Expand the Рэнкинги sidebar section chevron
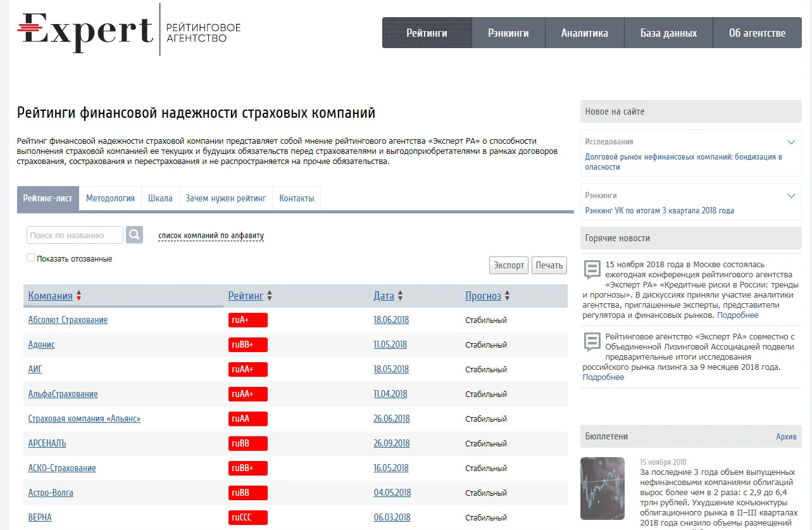The height and width of the screenshot is (530, 812). 791,196
